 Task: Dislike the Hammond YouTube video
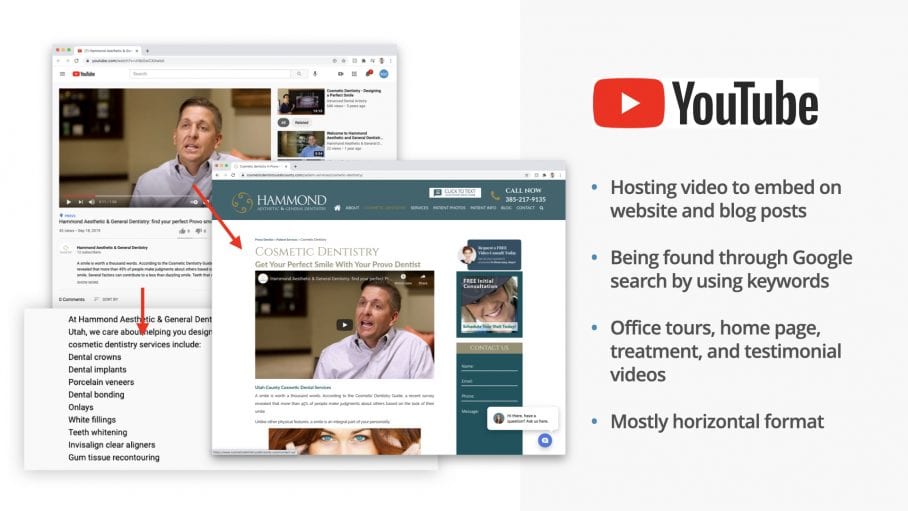[x=200, y=231]
